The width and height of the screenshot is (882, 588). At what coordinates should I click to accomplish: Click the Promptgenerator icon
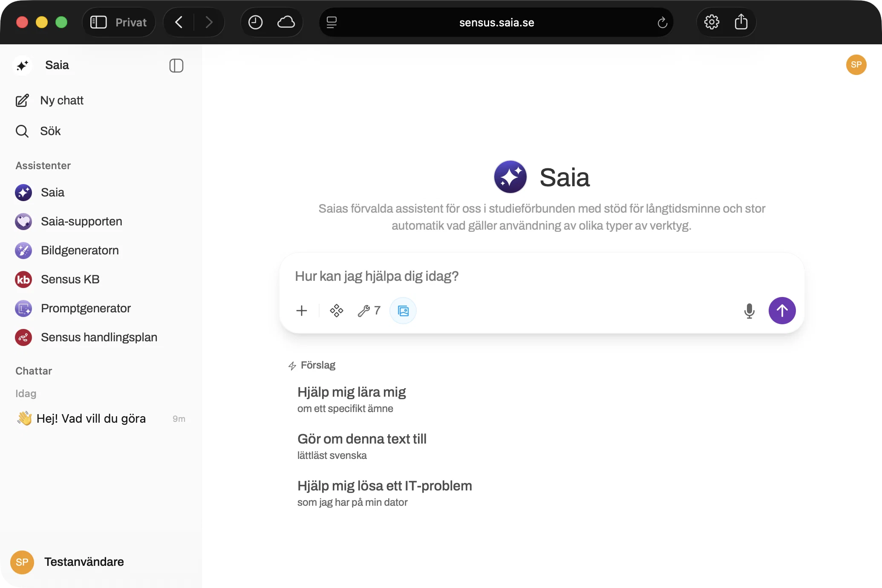tap(23, 308)
